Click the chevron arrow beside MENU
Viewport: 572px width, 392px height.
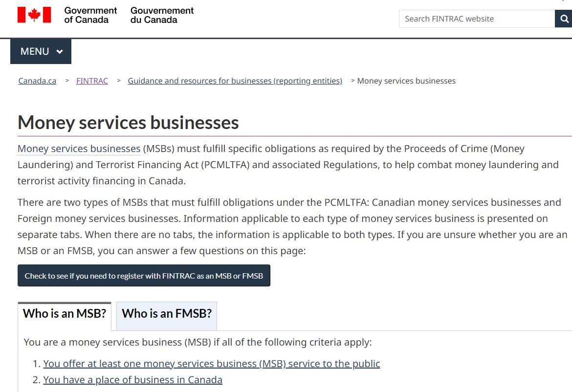pos(60,52)
